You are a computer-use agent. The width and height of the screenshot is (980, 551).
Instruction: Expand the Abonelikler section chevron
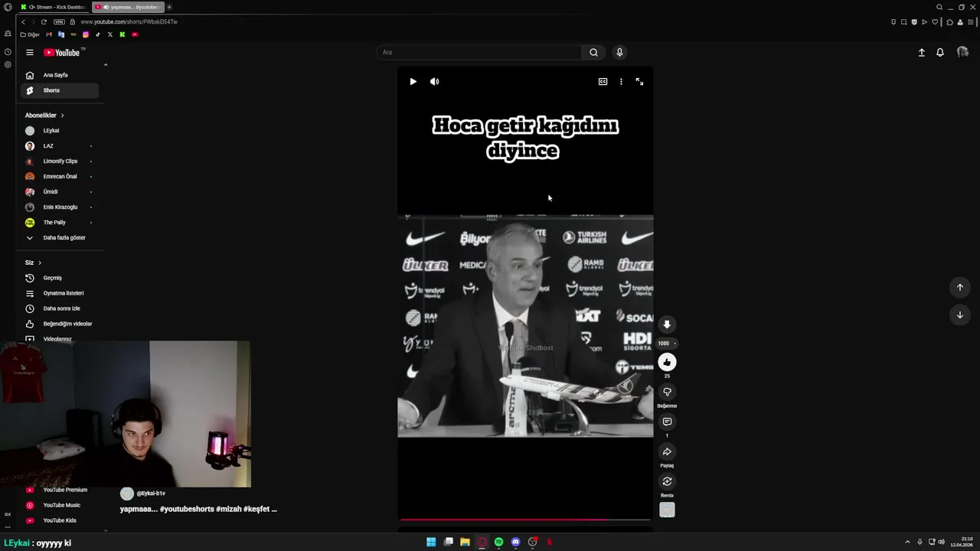pyautogui.click(x=62, y=116)
